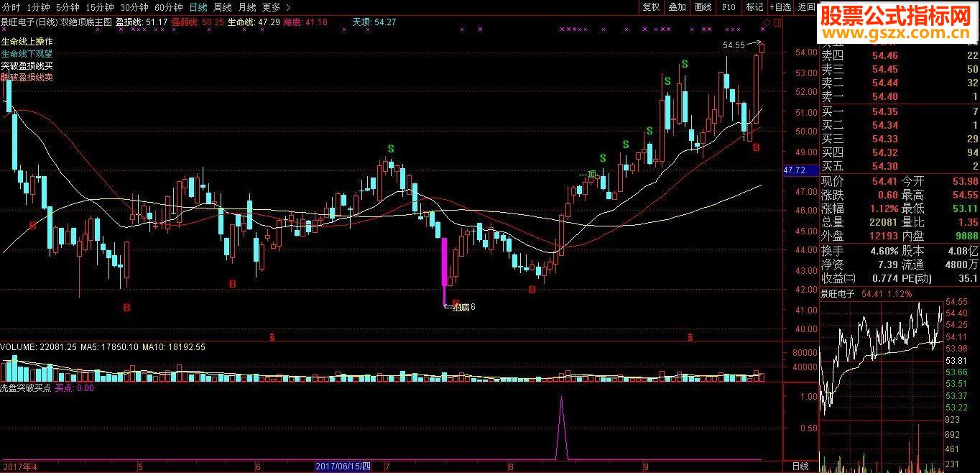
Task: Click the VOLUME: 22081.25 indicator label
Action: 38,346
